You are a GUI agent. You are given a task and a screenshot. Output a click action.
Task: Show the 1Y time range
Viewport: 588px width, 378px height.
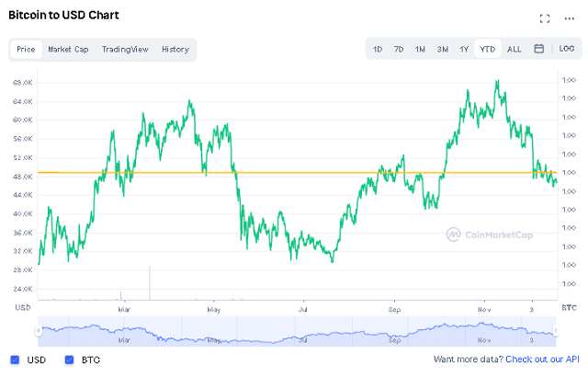click(x=464, y=49)
